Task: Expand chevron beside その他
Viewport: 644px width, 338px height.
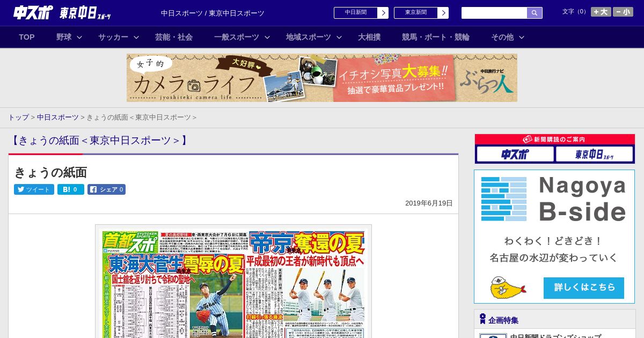Action: [x=522, y=37]
